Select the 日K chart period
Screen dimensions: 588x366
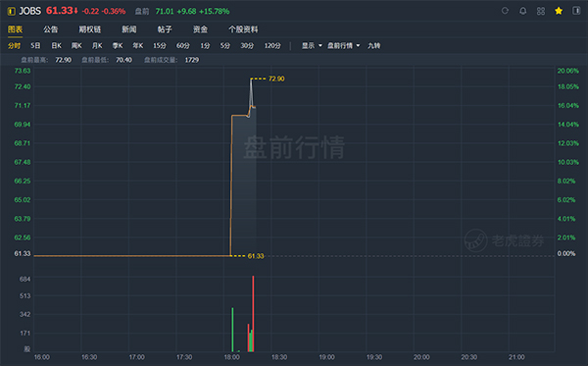[x=56, y=45]
